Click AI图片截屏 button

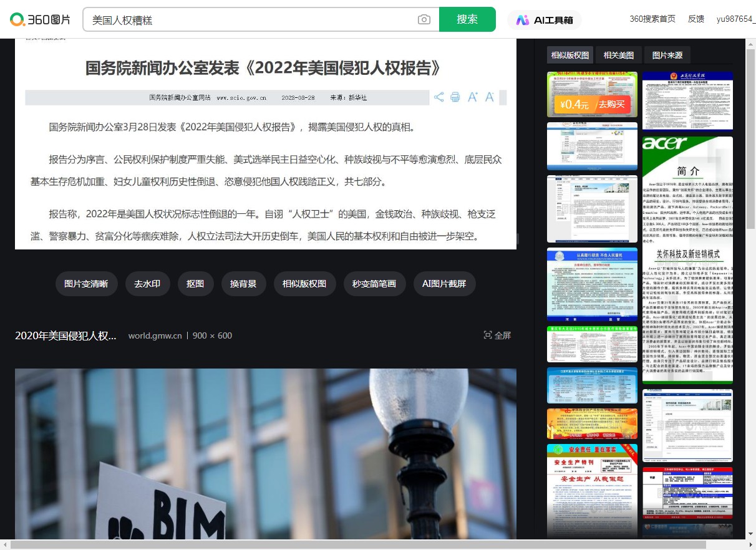click(444, 284)
